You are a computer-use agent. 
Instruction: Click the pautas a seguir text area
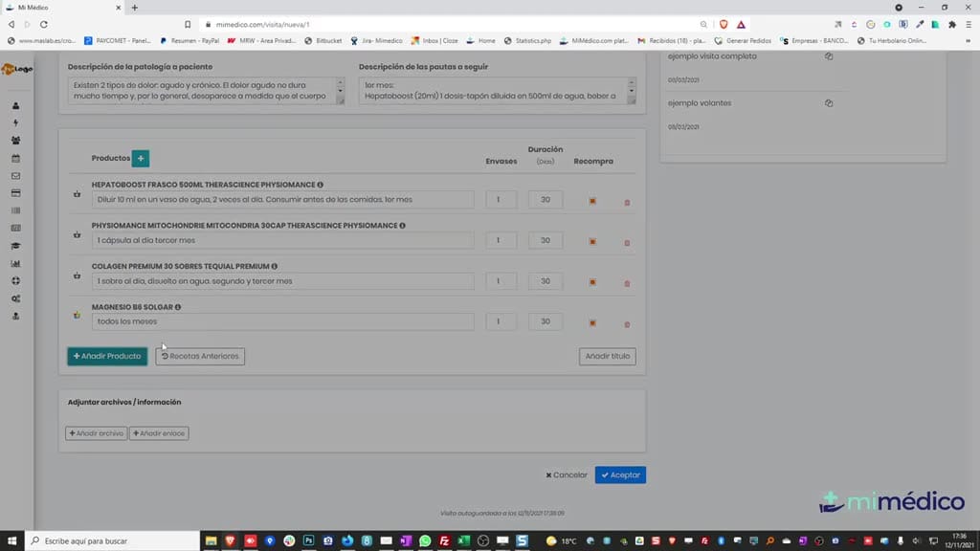click(498, 91)
